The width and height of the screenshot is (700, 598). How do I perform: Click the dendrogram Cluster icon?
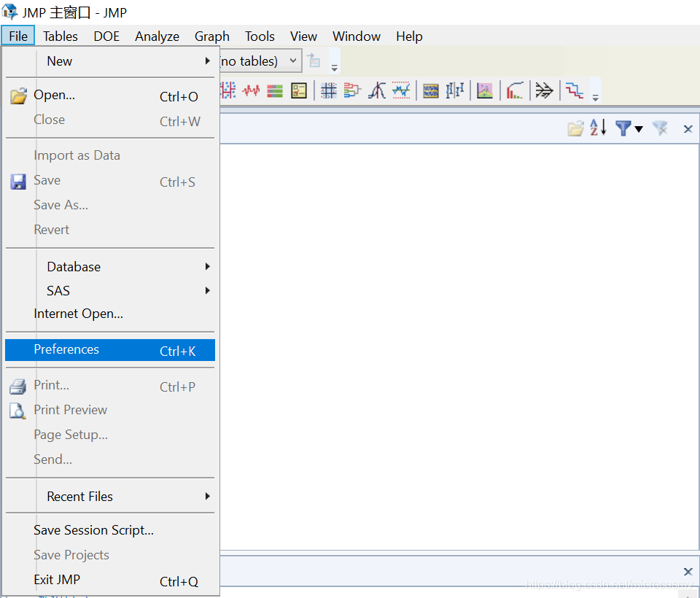click(352, 91)
